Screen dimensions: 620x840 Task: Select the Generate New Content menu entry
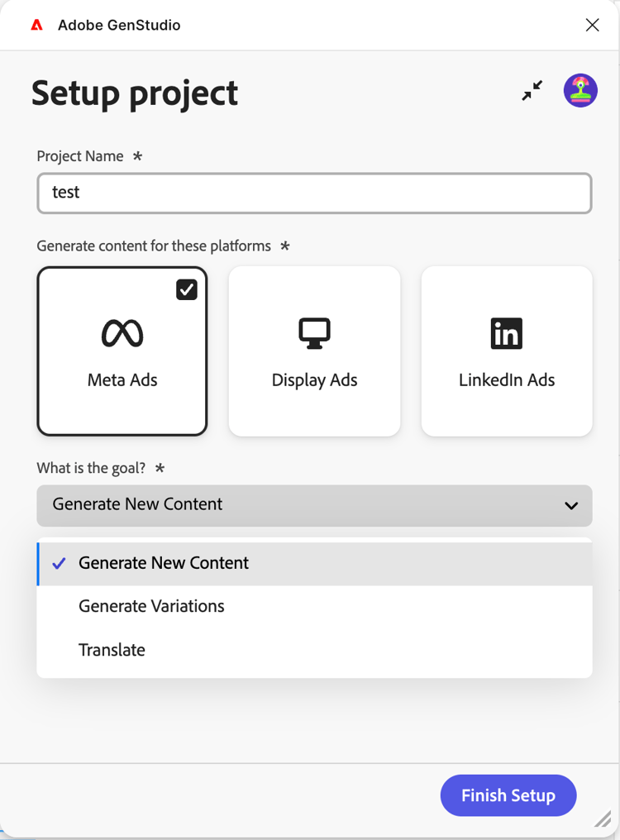pos(163,562)
